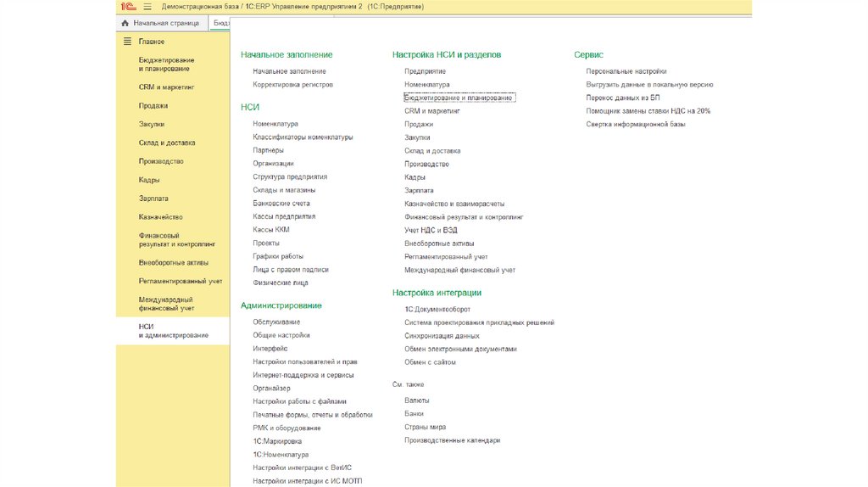Open Финансовый результат и контроллинг in sidebar
The image size is (868, 487).
(x=177, y=240)
